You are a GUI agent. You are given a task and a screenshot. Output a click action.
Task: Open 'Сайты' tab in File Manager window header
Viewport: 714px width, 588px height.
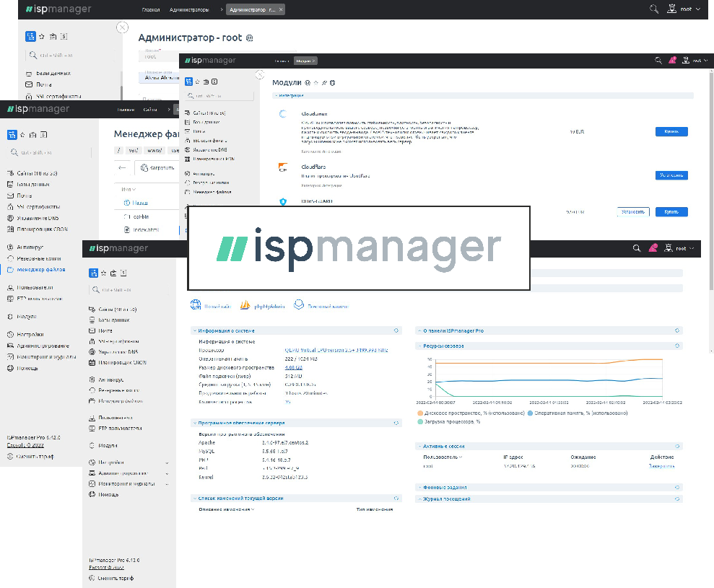[x=150, y=109]
